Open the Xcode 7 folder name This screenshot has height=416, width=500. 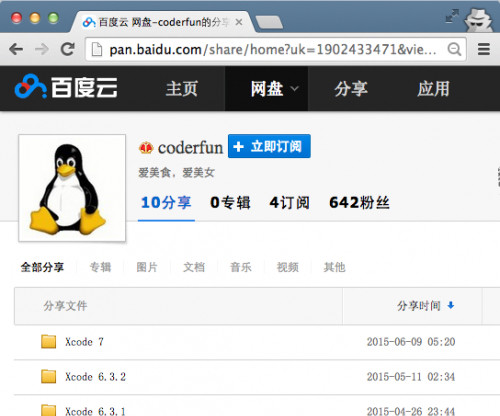84,342
